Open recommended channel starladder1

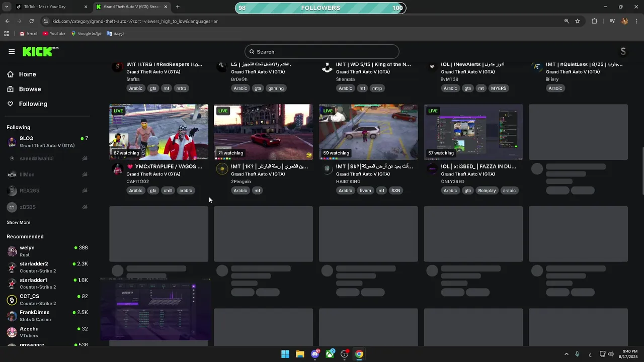[x=47, y=283]
